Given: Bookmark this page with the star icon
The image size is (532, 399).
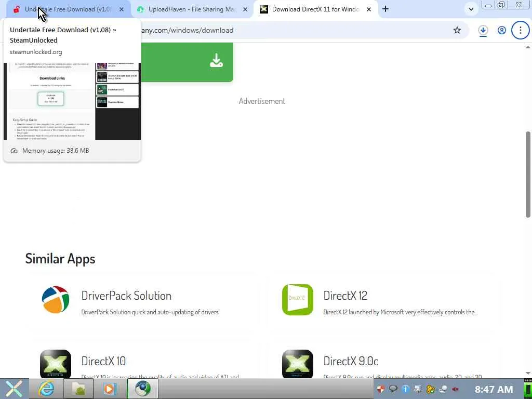Looking at the screenshot, I should [457, 30].
